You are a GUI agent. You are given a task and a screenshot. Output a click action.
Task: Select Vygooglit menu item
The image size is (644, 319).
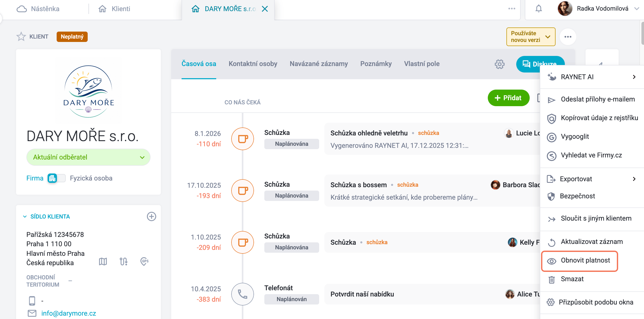(x=592, y=137)
